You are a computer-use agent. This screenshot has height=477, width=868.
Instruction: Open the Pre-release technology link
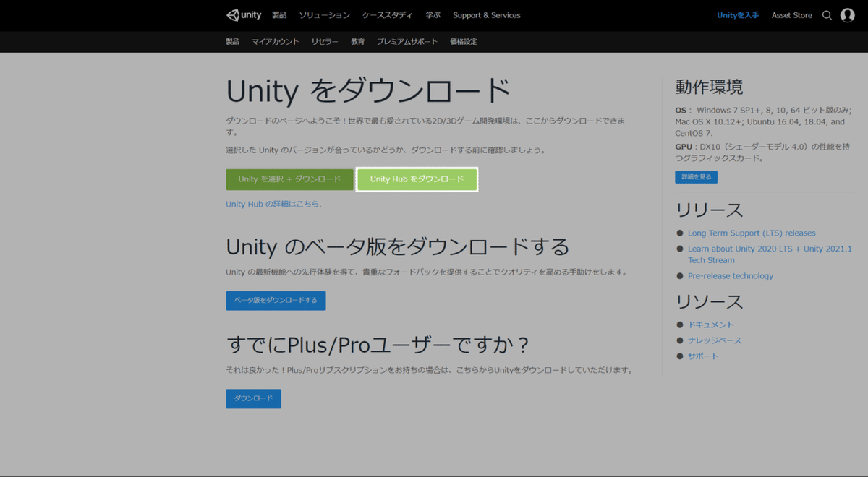[x=731, y=275]
